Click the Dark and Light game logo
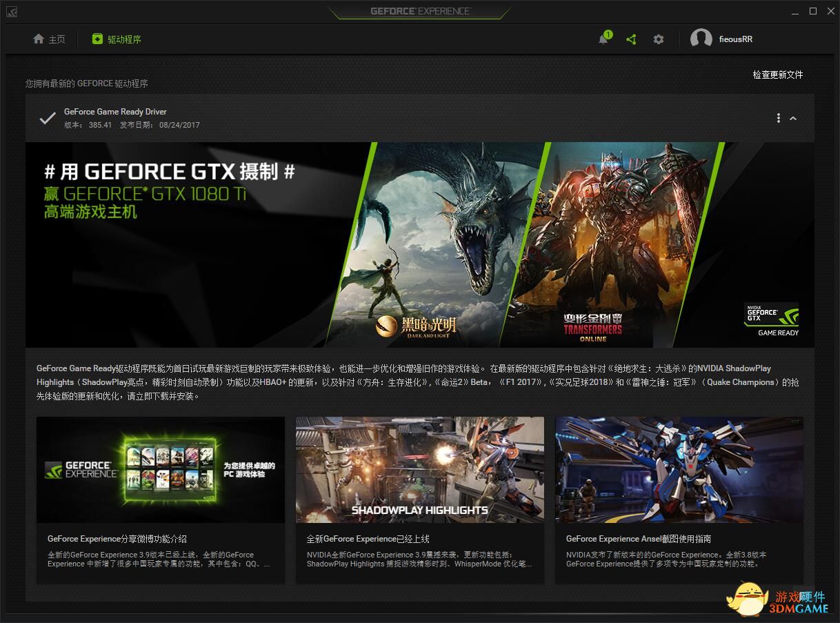 coord(417,326)
